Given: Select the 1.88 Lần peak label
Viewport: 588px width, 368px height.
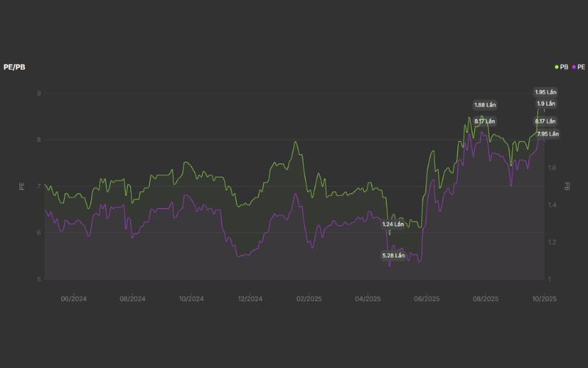Looking at the screenshot, I should [484, 105].
